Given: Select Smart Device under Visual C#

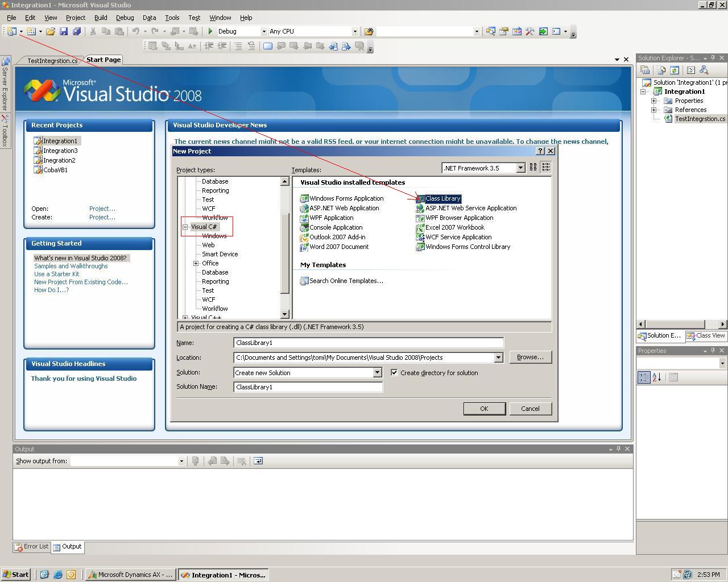Looking at the screenshot, I should [x=220, y=254].
